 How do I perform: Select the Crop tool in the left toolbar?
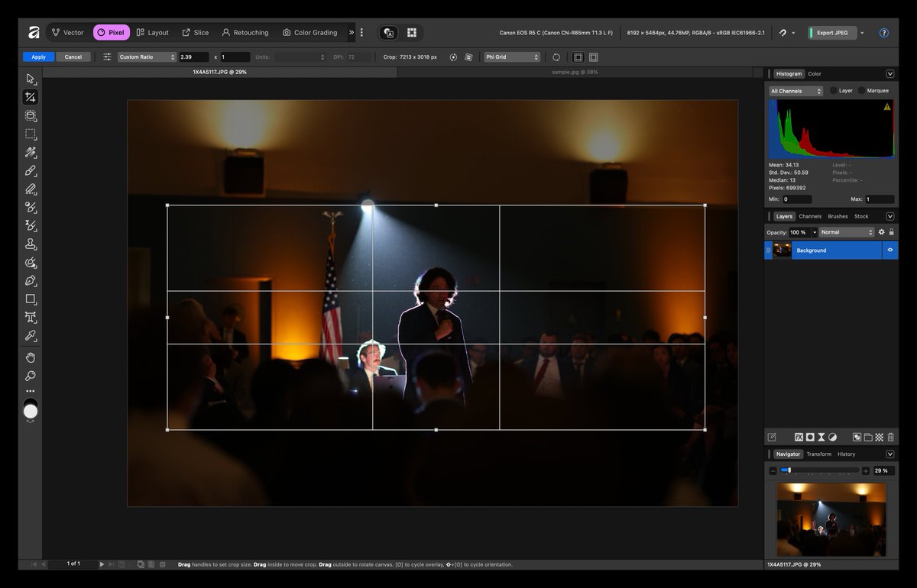(x=31, y=97)
